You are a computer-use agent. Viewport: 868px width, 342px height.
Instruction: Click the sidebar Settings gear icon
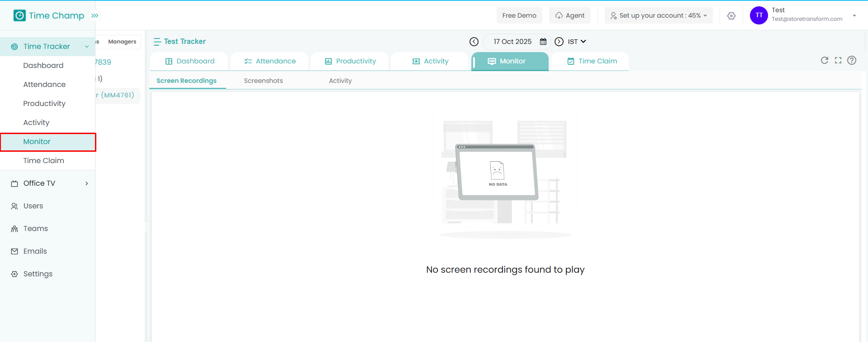[x=14, y=274]
